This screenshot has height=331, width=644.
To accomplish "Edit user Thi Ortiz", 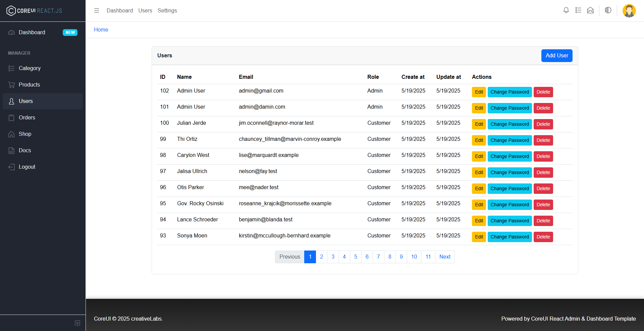I will [x=479, y=140].
